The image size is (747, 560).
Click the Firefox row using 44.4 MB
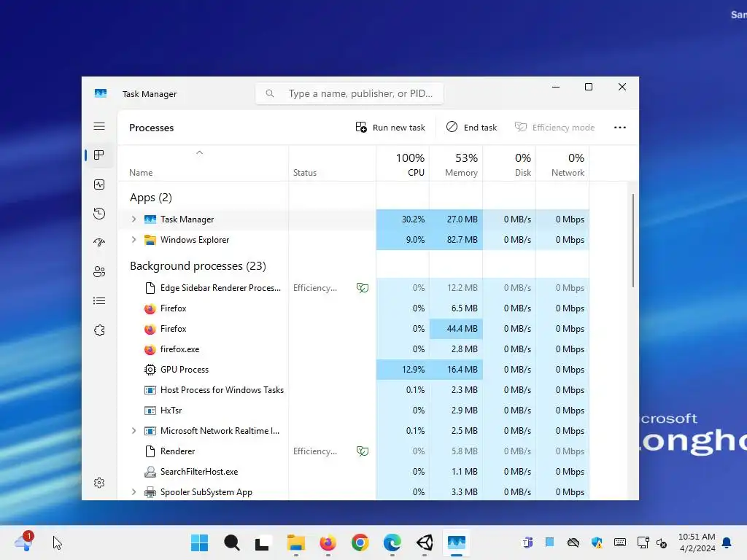(x=354, y=329)
